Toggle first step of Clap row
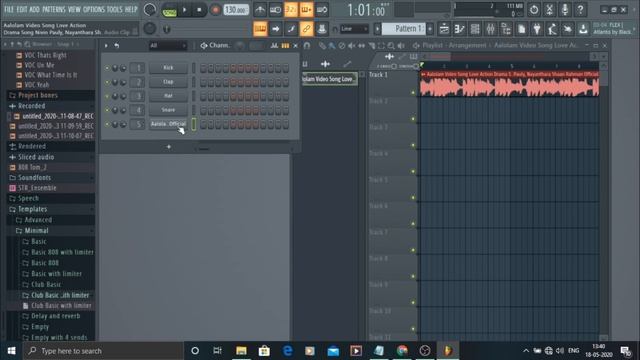Viewport: 640px width, 360px height. coord(203,82)
